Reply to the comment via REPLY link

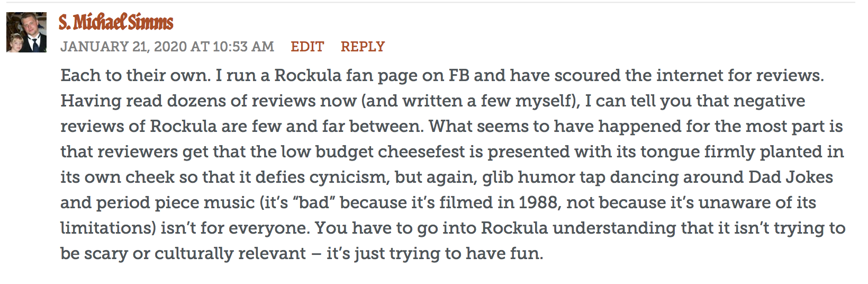tap(363, 47)
